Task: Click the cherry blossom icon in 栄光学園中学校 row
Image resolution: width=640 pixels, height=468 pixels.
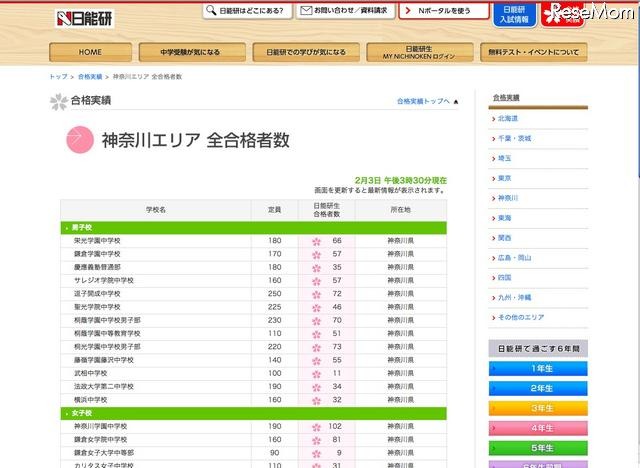Action: [x=316, y=241]
